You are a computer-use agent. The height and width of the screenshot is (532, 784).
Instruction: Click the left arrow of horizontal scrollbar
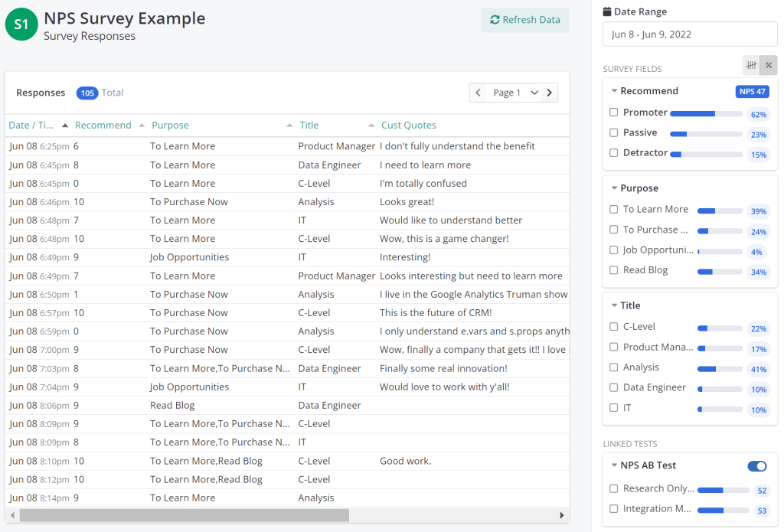12,515
